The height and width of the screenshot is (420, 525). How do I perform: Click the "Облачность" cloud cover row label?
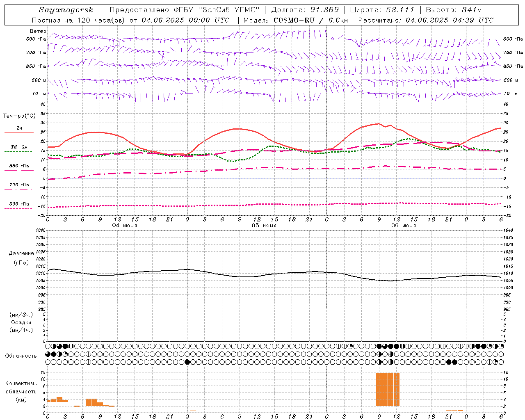[x=21, y=356]
